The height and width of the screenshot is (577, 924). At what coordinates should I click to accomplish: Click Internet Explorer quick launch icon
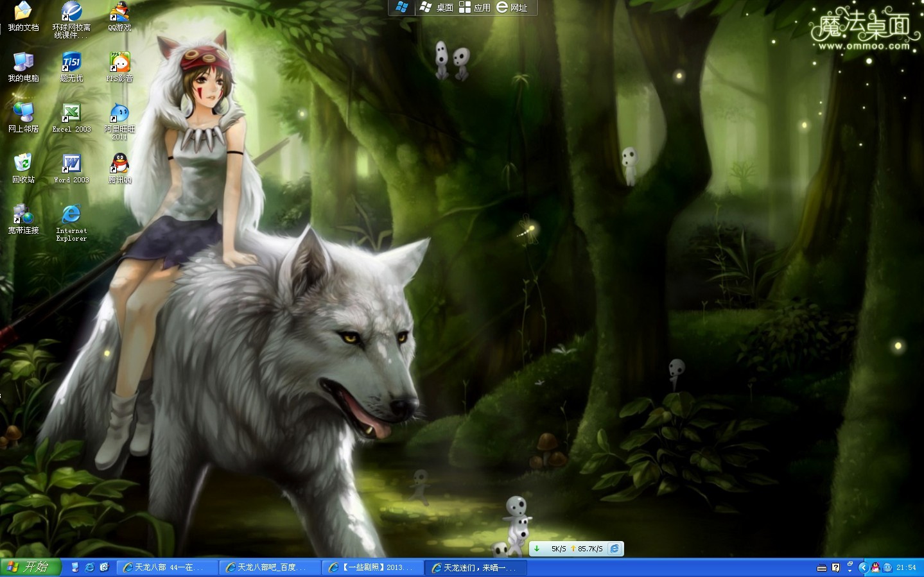[x=90, y=567]
